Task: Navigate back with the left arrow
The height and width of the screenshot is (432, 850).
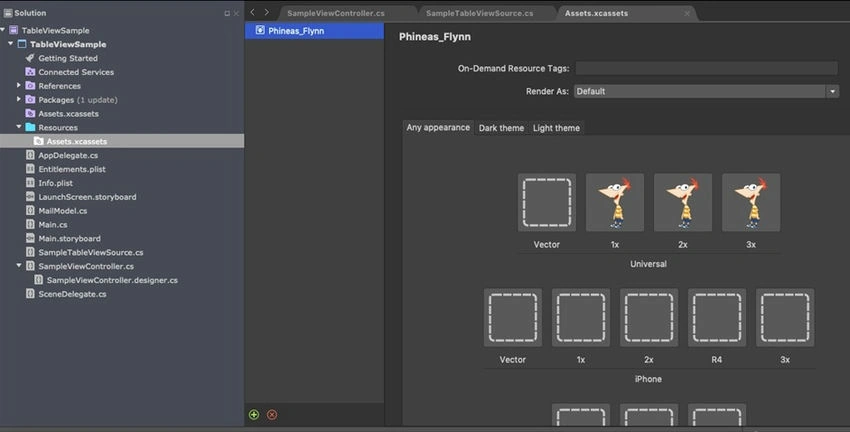Action: (x=253, y=12)
